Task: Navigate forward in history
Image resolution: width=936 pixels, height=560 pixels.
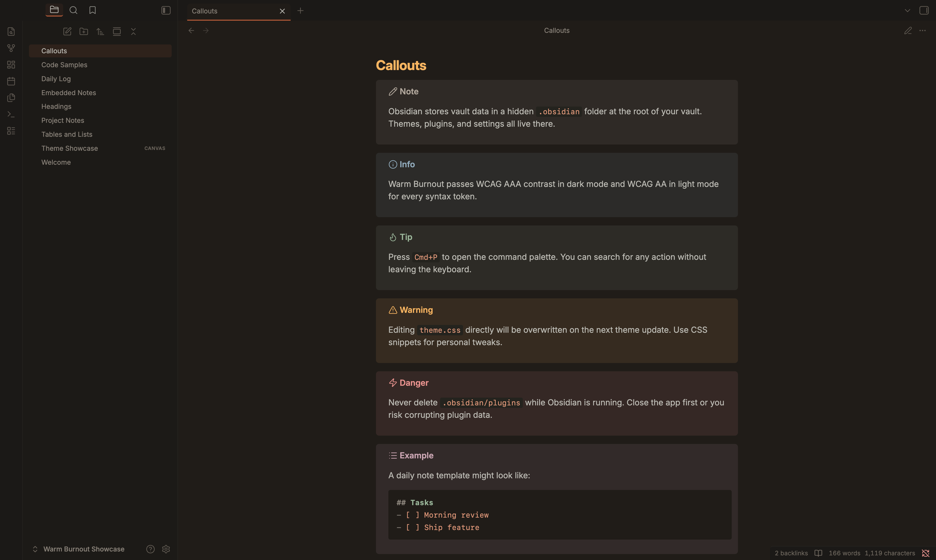Action: [x=206, y=31]
